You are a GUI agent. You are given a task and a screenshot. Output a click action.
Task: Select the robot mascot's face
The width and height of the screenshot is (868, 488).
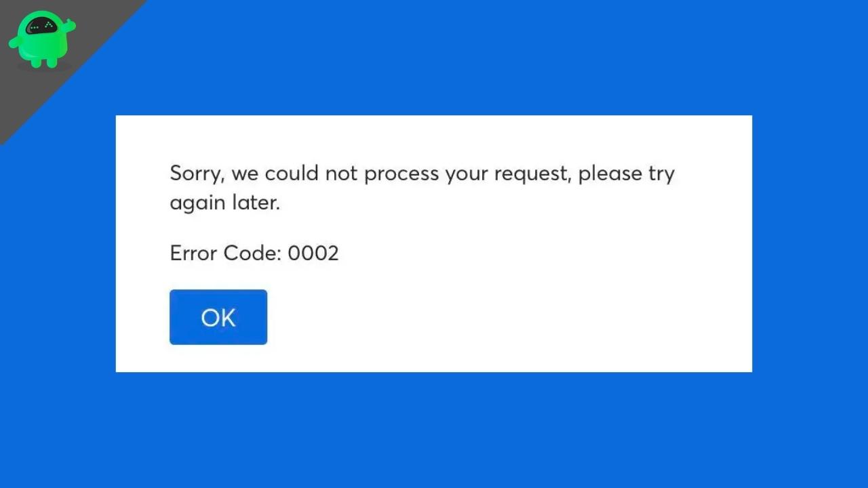(42, 26)
